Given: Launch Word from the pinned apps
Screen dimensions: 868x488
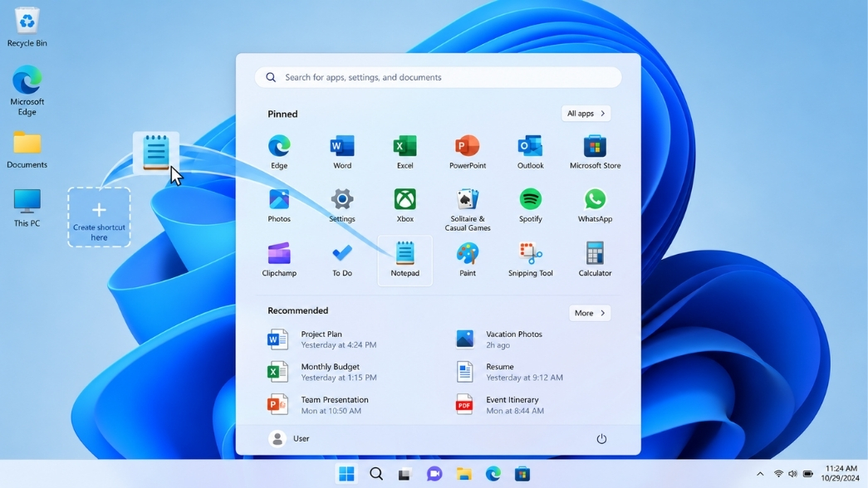Looking at the screenshot, I should 342,152.
